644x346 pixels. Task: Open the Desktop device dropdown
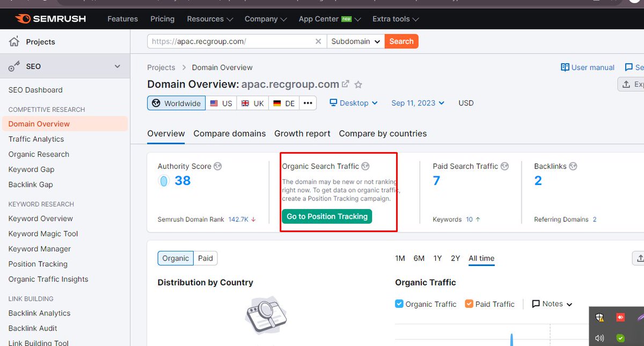354,103
